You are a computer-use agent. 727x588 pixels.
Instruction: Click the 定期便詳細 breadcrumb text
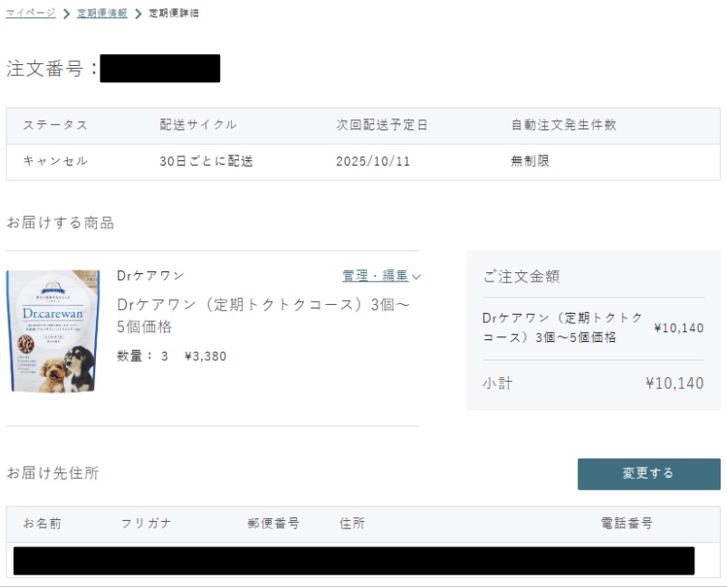[x=174, y=14]
